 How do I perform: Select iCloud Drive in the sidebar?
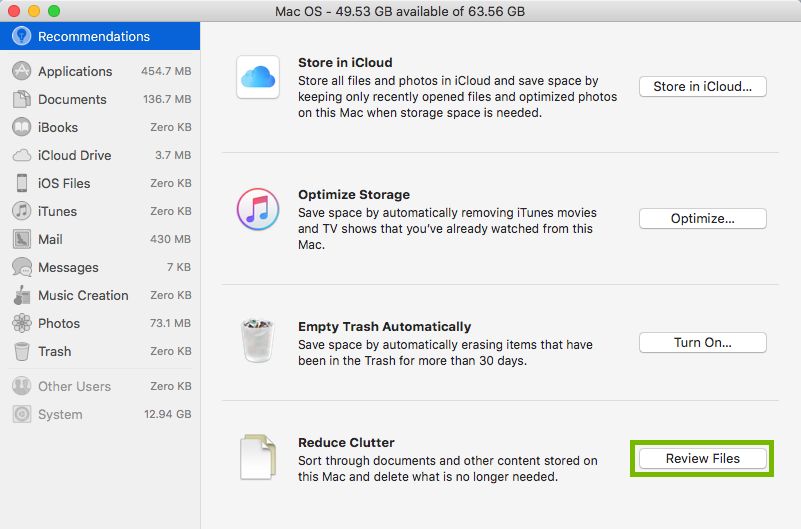click(100, 155)
